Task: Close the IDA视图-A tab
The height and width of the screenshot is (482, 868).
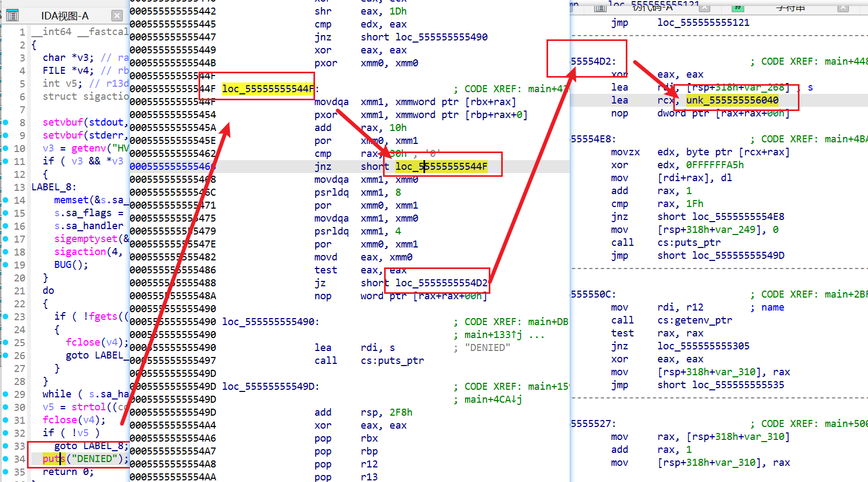Action: [x=117, y=16]
